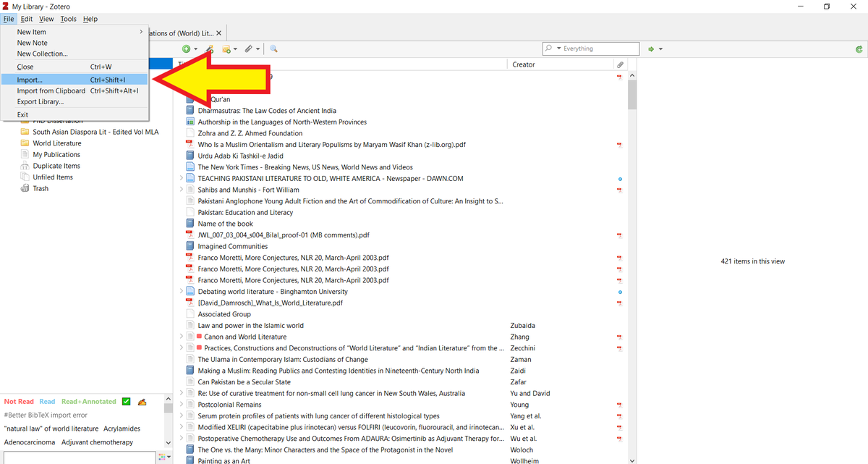Click the New Note toolbar icon

pyautogui.click(x=226, y=48)
